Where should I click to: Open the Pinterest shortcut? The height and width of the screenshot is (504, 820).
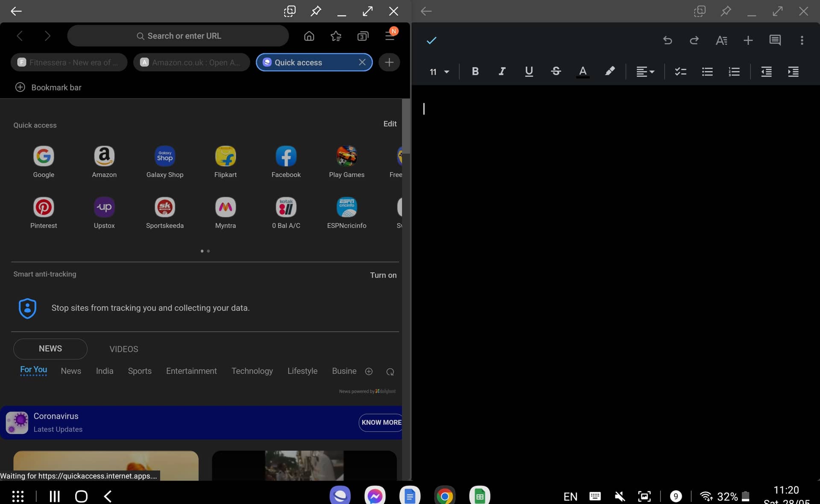44,213
